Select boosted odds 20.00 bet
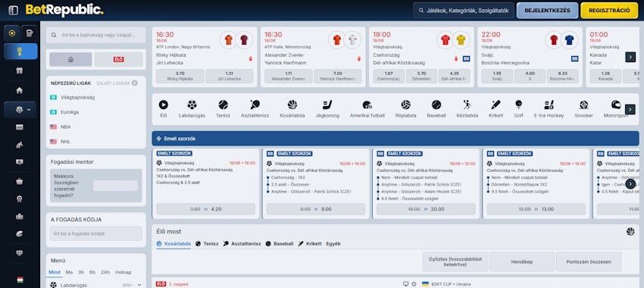The image size is (644, 288). point(426,209)
